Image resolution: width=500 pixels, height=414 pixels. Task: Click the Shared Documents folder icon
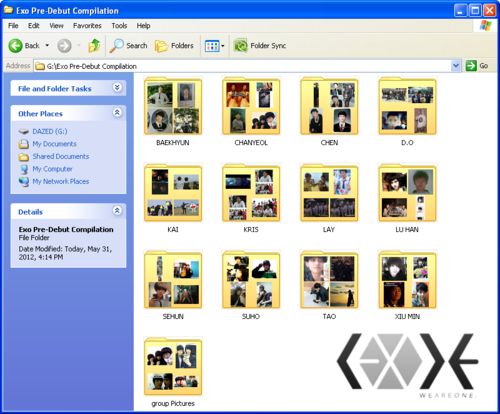click(x=24, y=157)
